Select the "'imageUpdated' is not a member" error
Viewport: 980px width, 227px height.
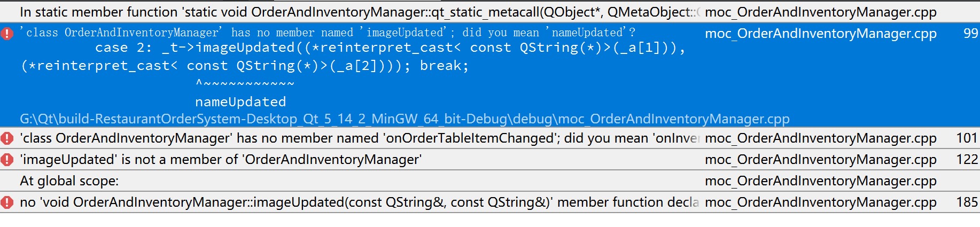click(x=490, y=160)
